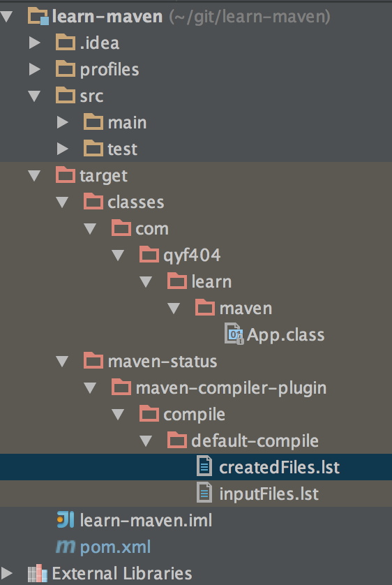Image resolution: width=392 pixels, height=585 pixels.
Task: Collapse the maven-compiler-plugin folder arrow
Action: 90,387
